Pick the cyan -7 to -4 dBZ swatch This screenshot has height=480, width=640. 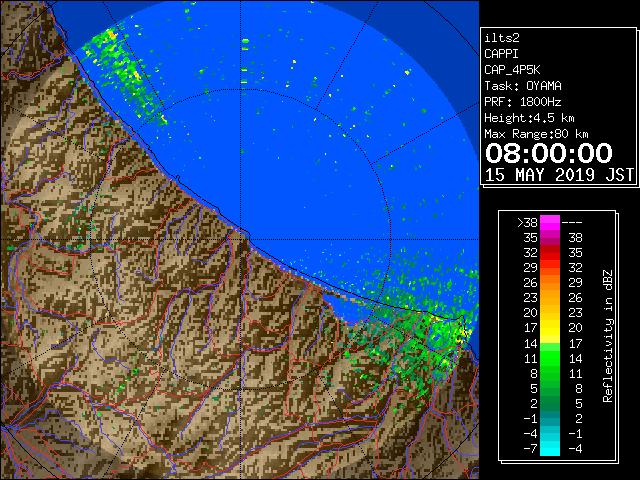click(x=550, y=448)
